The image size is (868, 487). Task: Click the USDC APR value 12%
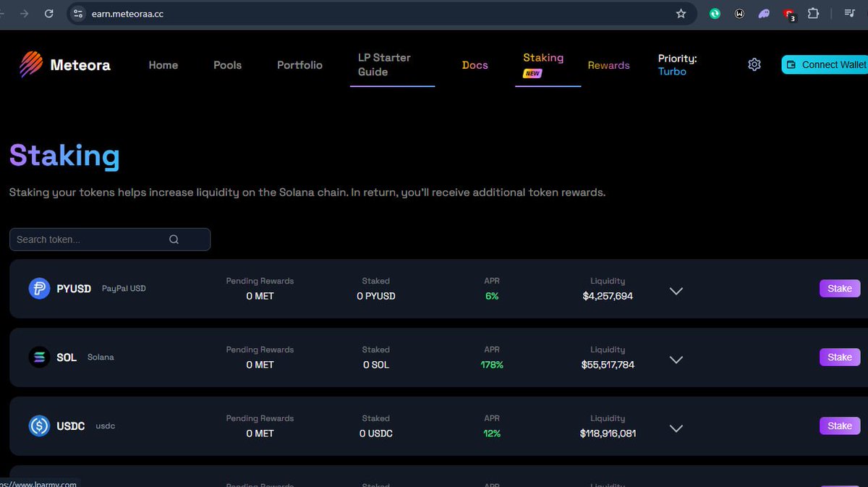(x=492, y=433)
